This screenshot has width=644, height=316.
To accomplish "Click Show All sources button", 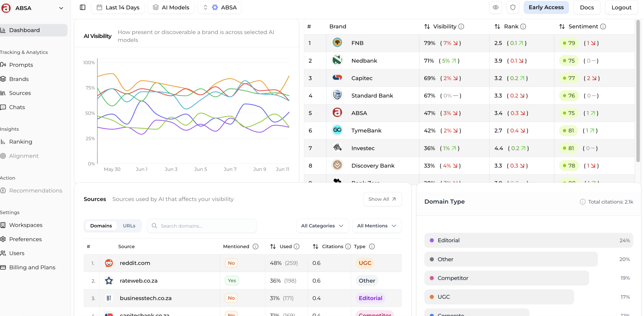I will pos(382,199).
